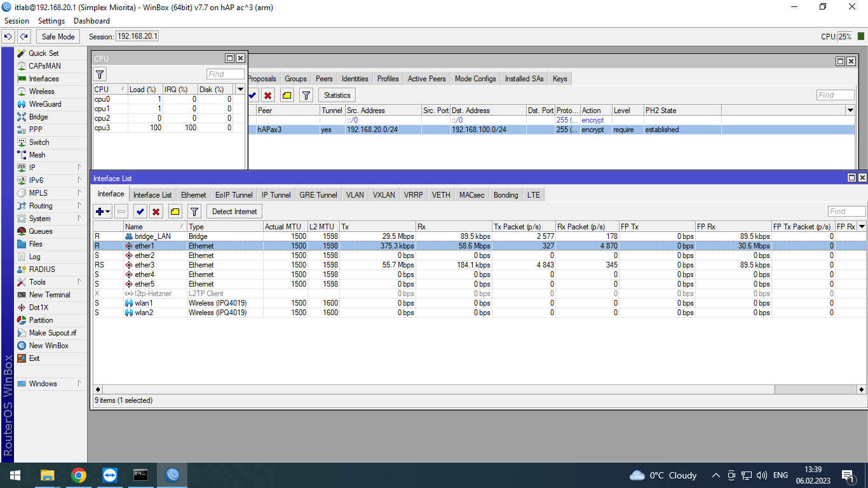Click filter funnel in Interface List toolbar
Image resolution: width=868 pixels, height=488 pixels.
[195, 212]
